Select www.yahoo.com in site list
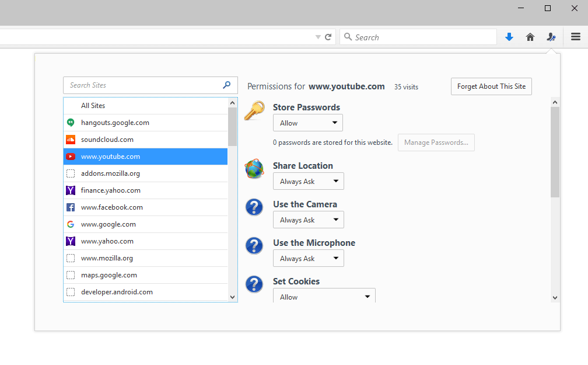588x365 pixels. pos(145,241)
